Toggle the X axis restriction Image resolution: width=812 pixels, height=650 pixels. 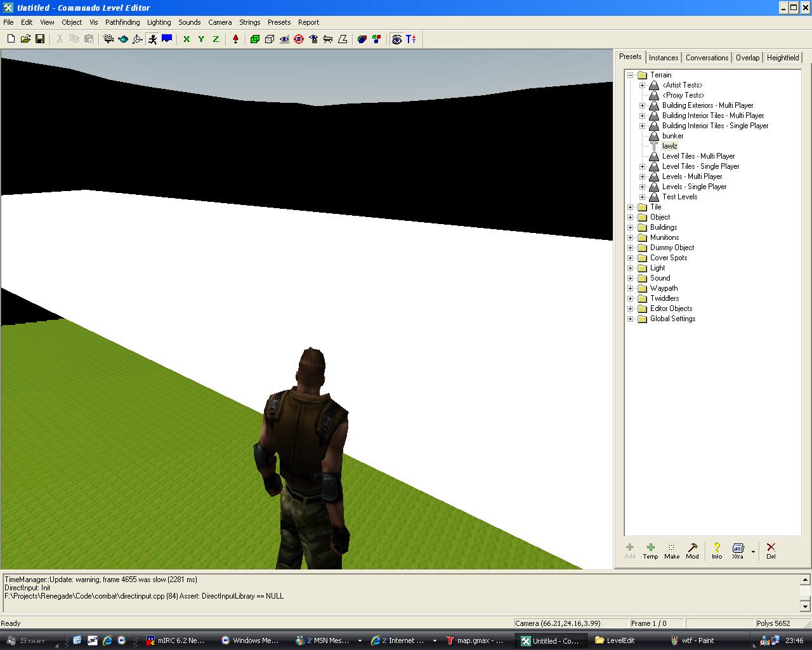[187, 39]
